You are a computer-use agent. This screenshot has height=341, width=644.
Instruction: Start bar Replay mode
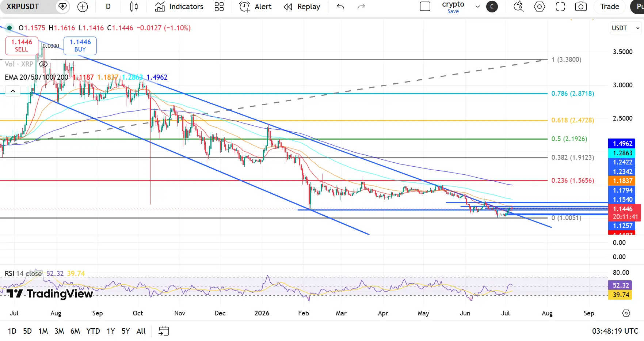click(302, 7)
